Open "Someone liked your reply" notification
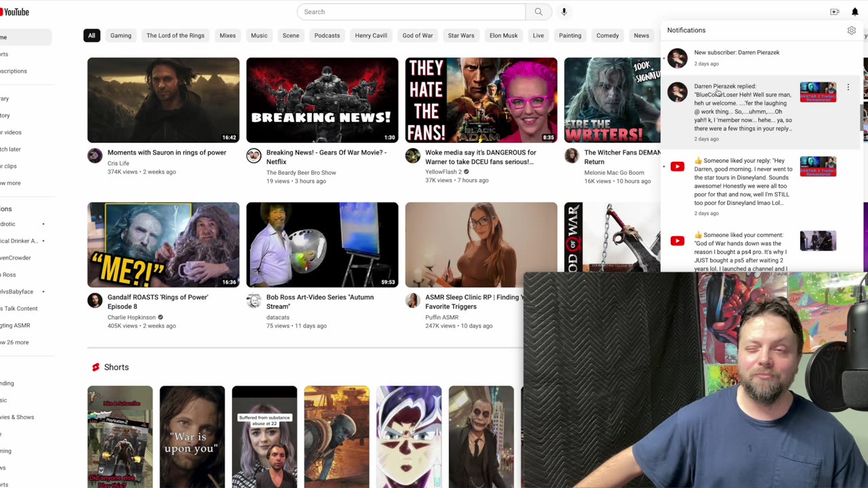 click(762, 186)
